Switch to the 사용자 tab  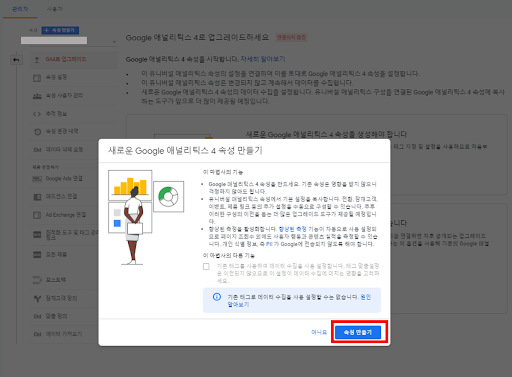tap(55, 9)
